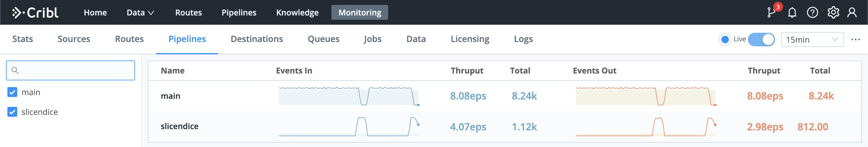Toggle the Live switch off
868x147 pixels.
[761, 40]
